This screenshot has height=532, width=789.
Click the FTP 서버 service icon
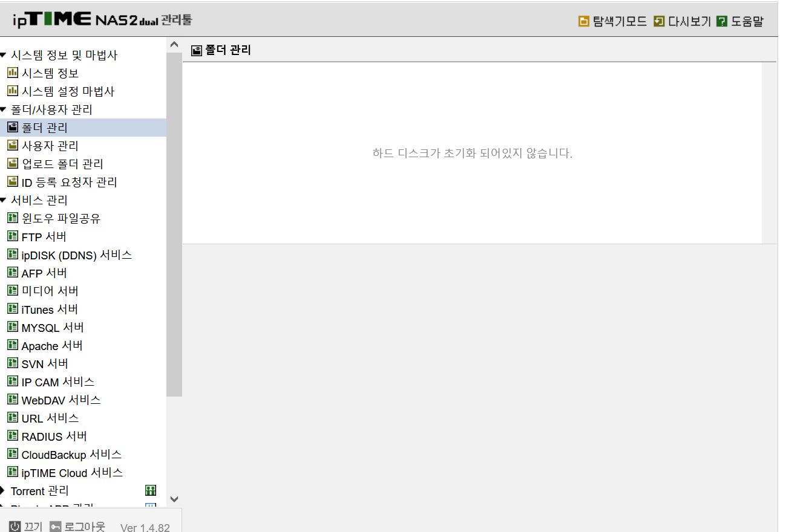[13, 236]
